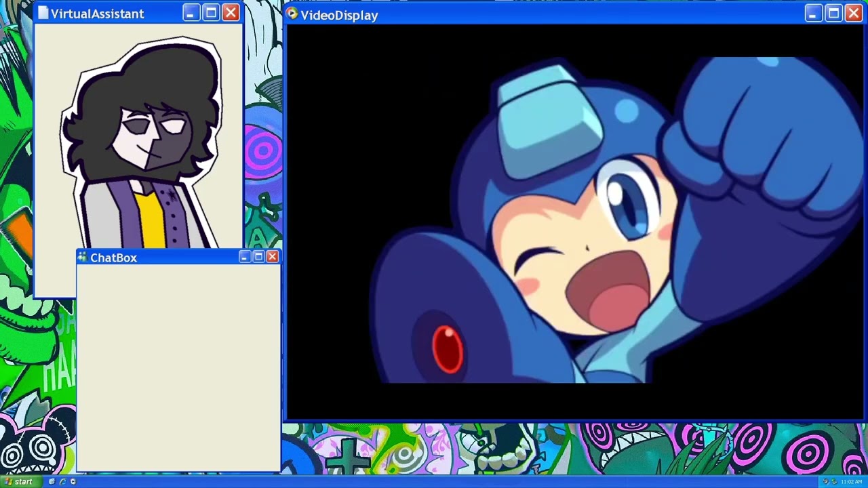Image resolution: width=868 pixels, height=488 pixels.
Task: Click the 11:02 AM taskbar clock
Action: pos(852,482)
